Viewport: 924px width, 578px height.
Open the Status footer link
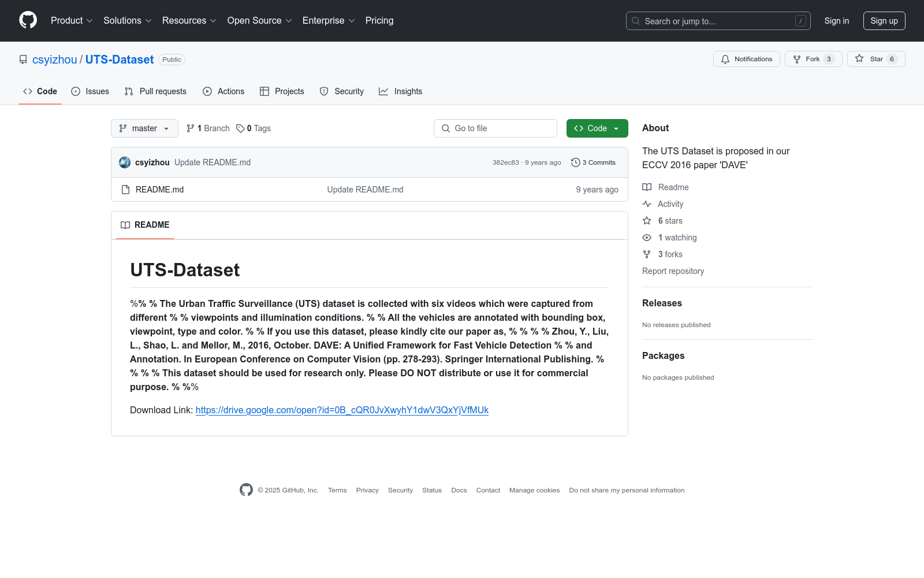coord(432,490)
